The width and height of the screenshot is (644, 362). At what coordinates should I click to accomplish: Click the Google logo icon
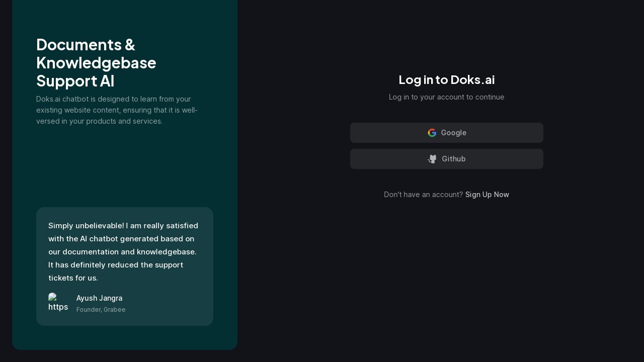[x=432, y=133]
